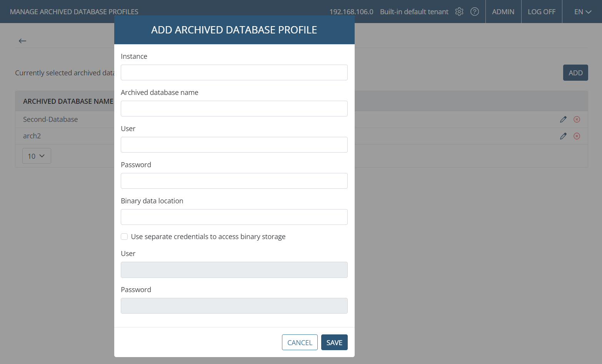Image resolution: width=602 pixels, height=364 pixels.
Task: Delete the Second-Database profile
Action: 577,120
